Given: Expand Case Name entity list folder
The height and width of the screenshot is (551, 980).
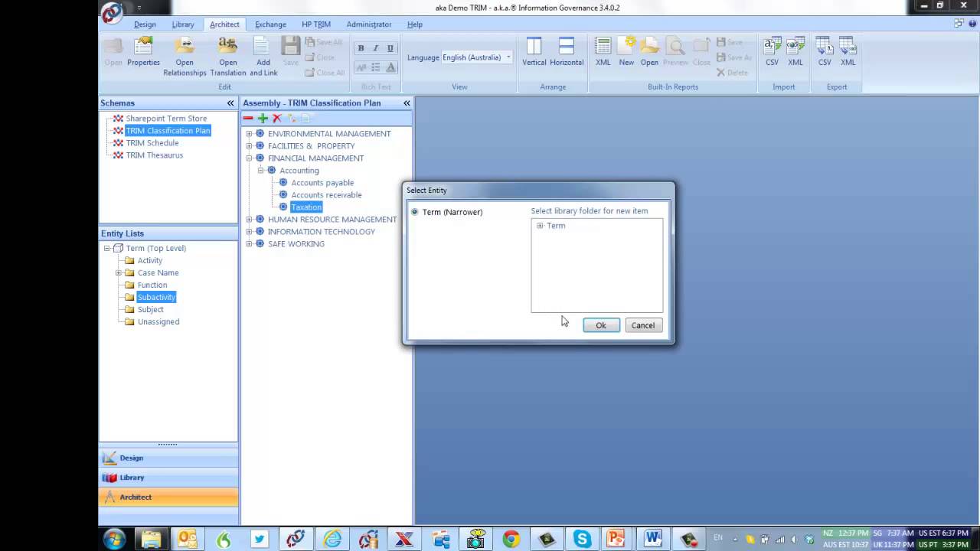Looking at the screenshot, I should (x=119, y=273).
